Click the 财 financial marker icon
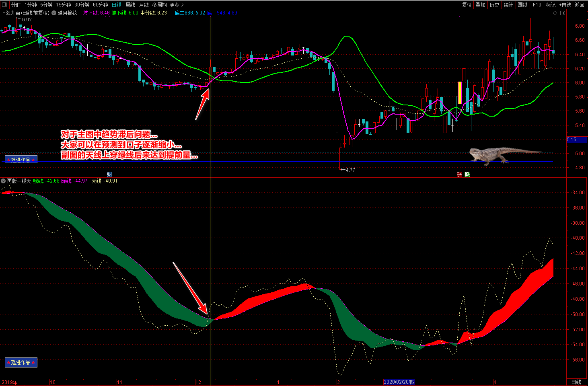Image resolution: width=588 pixels, height=386 pixels. click(109, 174)
